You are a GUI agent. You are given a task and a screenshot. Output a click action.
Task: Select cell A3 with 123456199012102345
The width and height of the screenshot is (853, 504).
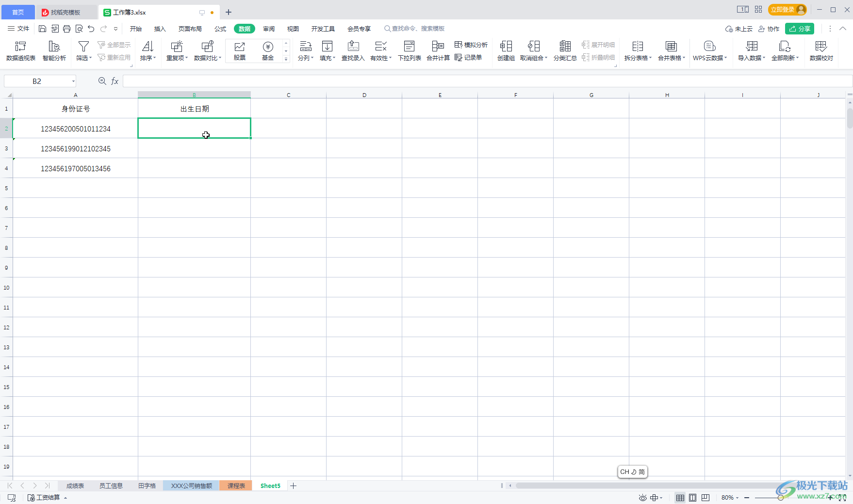76,148
